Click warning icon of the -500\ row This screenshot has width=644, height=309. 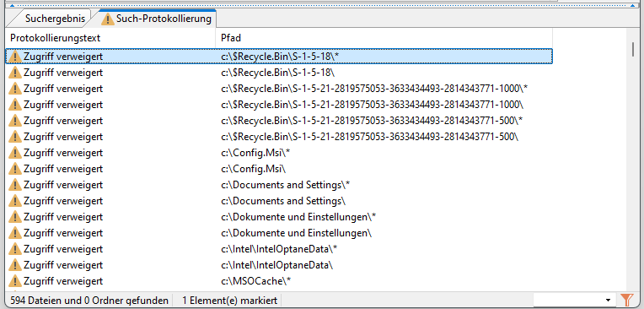(x=15, y=137)
